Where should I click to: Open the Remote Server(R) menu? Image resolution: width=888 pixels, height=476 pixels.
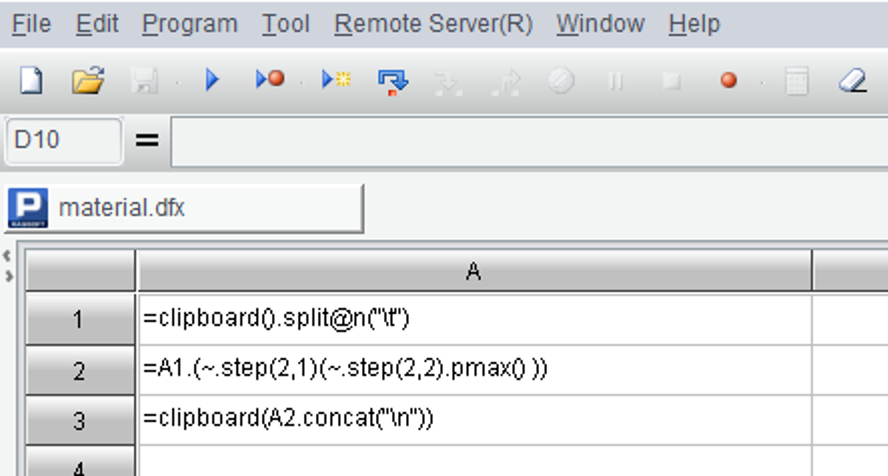pyautogui.click(x=433, y=24)
